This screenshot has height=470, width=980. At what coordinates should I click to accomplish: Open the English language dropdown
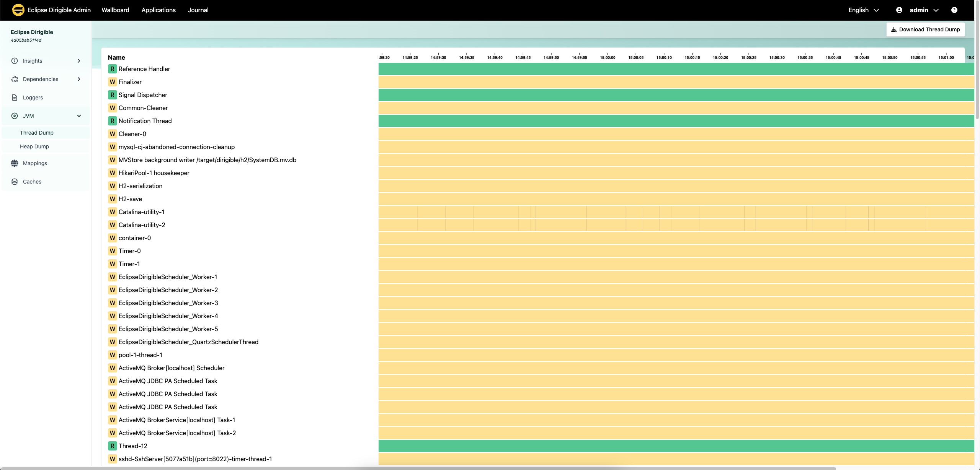tap(863, 10)
